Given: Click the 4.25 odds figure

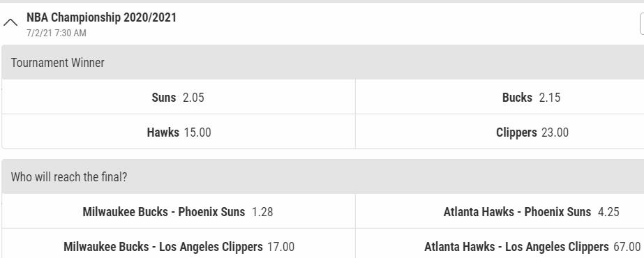Looking at the screenshot, I should (608, 212).
